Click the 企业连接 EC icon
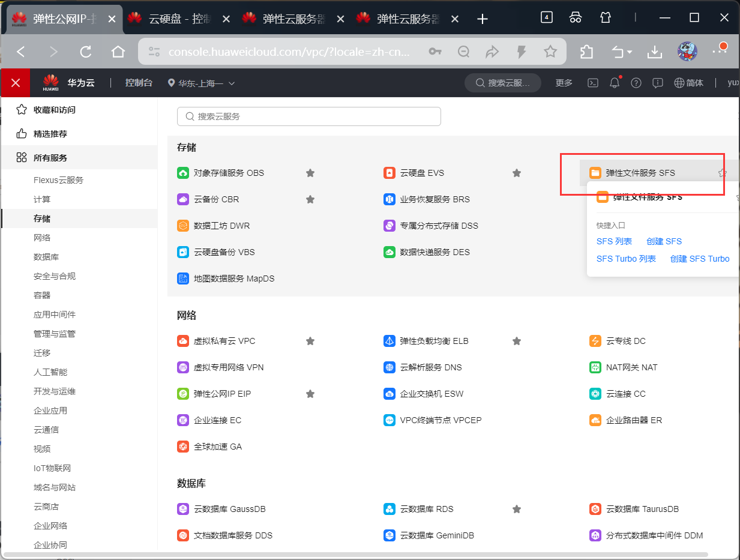This screenshot has height=560, width=740. (183, 420)
